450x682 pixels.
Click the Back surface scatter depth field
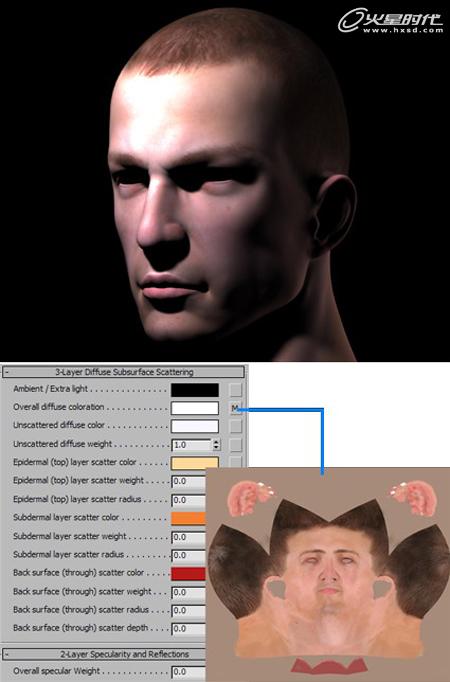189,629
